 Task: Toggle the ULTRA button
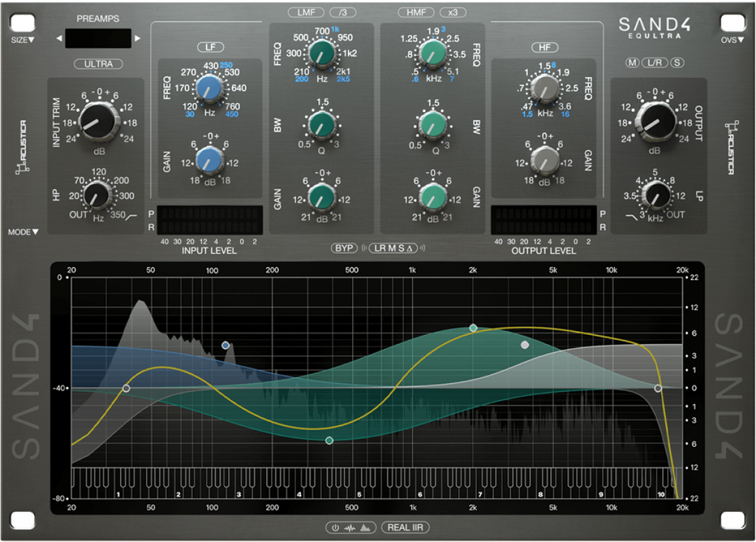(98, 64)
